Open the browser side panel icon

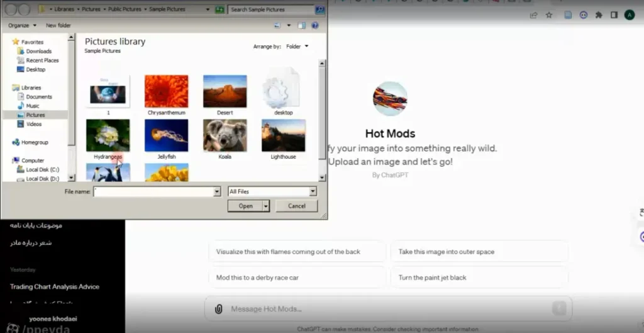click(614, 15)
